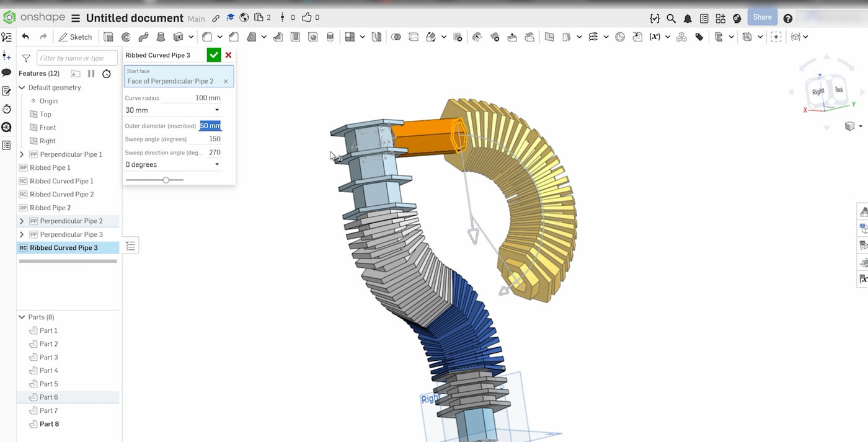This screenshot has height=442, width=868.
Task: Open the App Store icon
Action: pyautogui.click(x=720, y=18)
